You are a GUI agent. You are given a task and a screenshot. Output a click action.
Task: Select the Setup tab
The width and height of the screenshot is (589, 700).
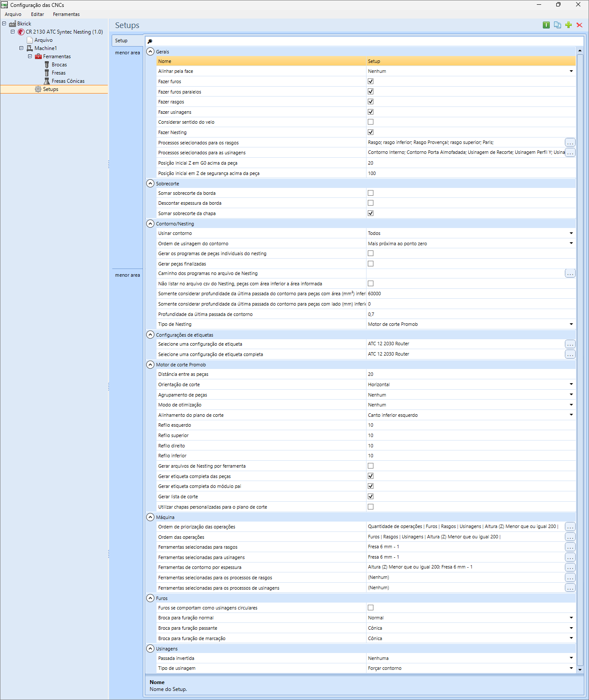[x=127, y=41]
